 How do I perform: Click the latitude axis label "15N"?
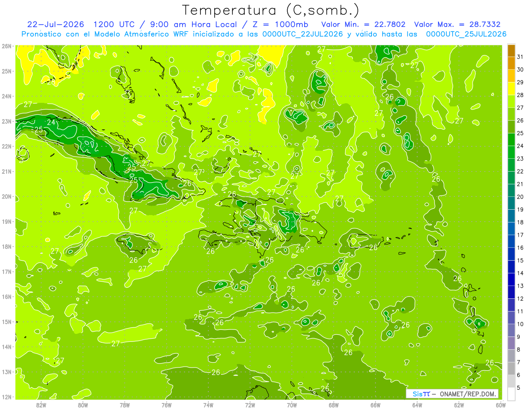[x=6, y=321]
